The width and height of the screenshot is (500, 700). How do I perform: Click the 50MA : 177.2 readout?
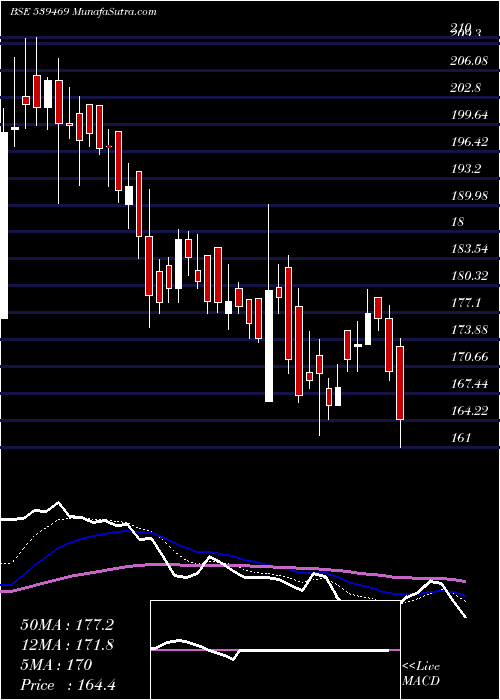[66, 625]
